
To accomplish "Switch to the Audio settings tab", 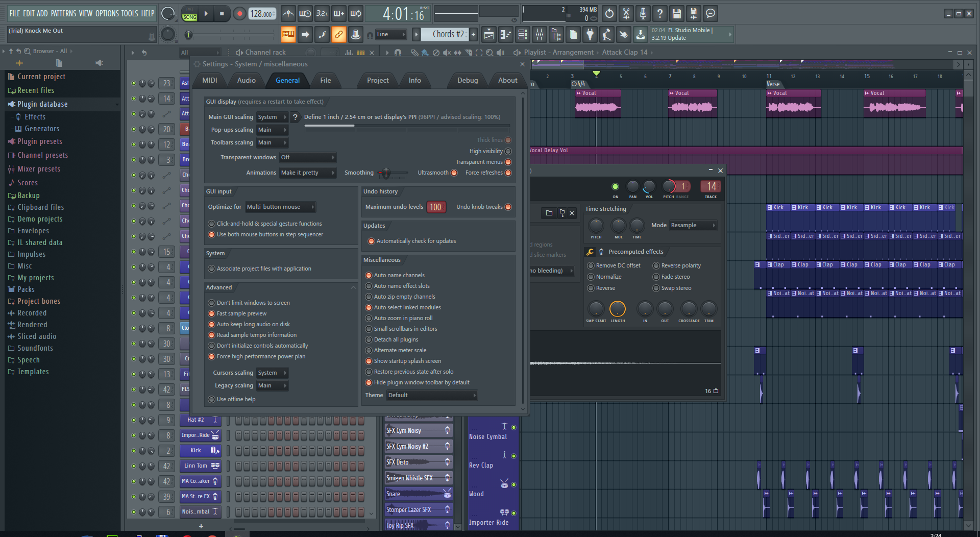I will coord(246,80).
